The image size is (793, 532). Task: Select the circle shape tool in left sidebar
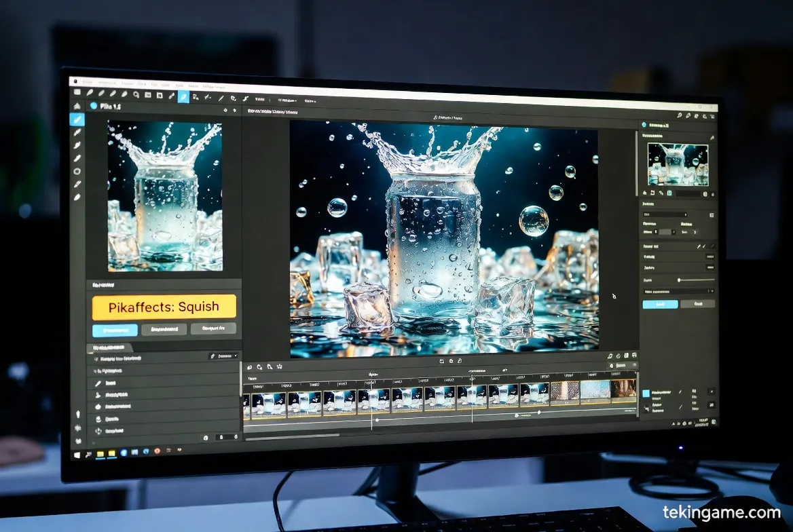click(77, 171)
